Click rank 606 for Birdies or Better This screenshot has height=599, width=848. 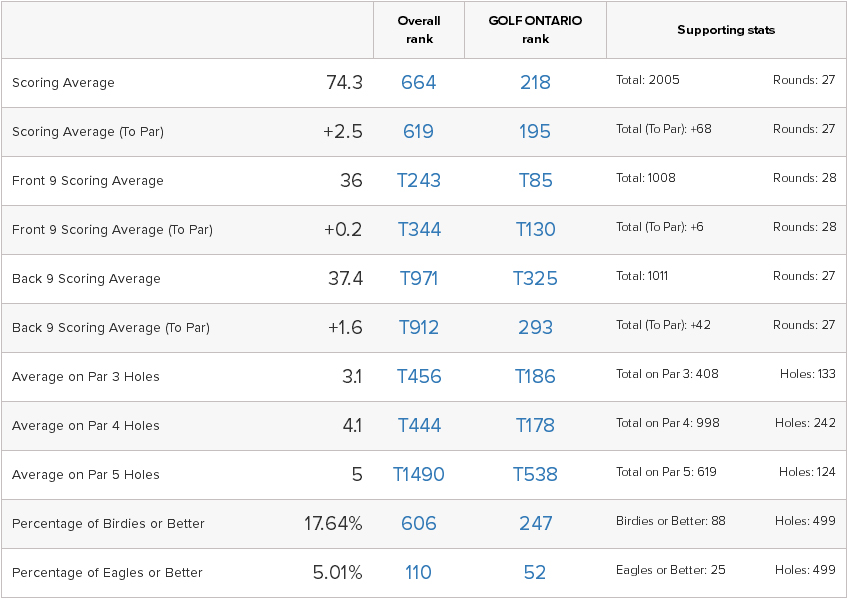pyautogui.click(x=419, y=524)
